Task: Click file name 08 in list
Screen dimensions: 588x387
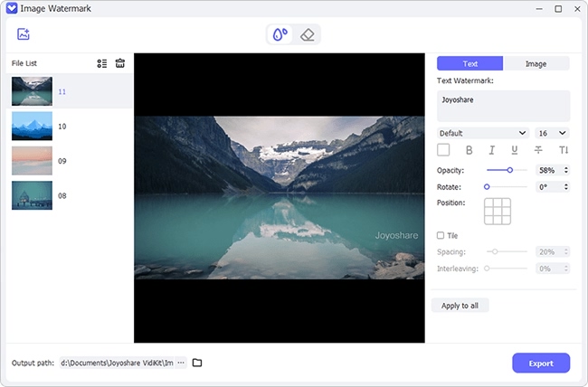Action: pos(62,195)
